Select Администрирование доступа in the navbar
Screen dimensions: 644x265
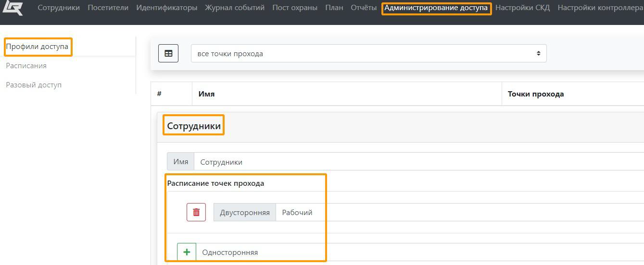point(436,8)
